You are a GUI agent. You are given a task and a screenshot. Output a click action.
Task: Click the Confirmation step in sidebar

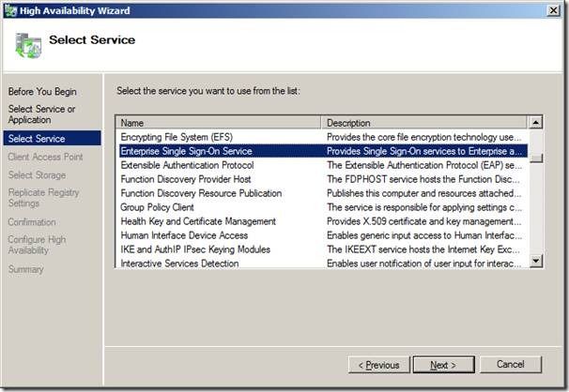[32, 221]
